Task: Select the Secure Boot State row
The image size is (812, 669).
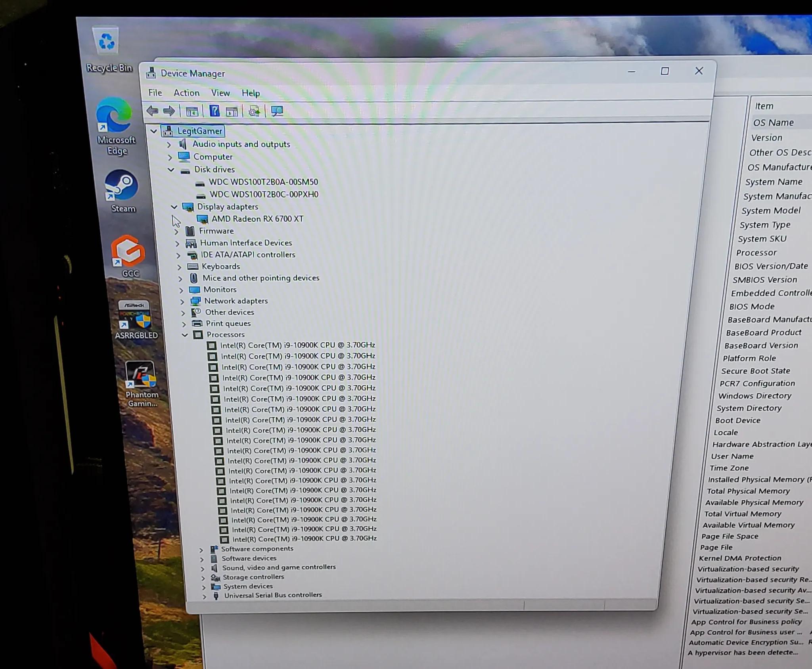Action: tap(755, 371)
